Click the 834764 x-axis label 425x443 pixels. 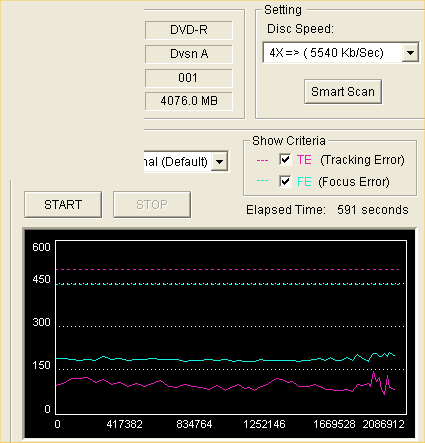[194, 424]
